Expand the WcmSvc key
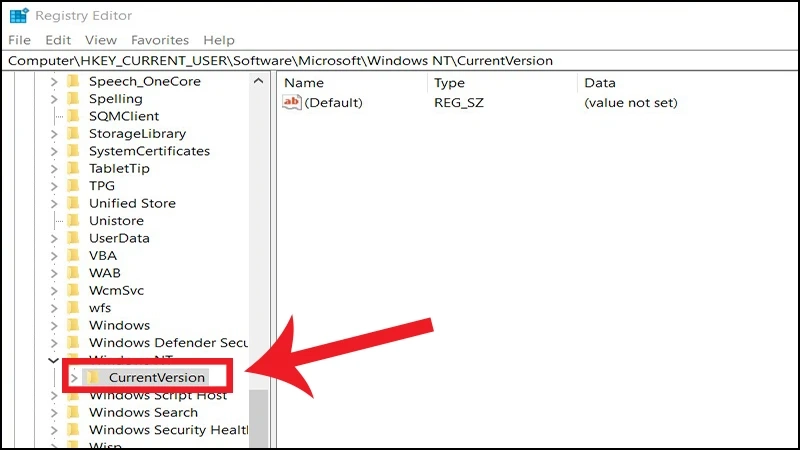Screen dimensions: 800x450 [x=54, y=290]
